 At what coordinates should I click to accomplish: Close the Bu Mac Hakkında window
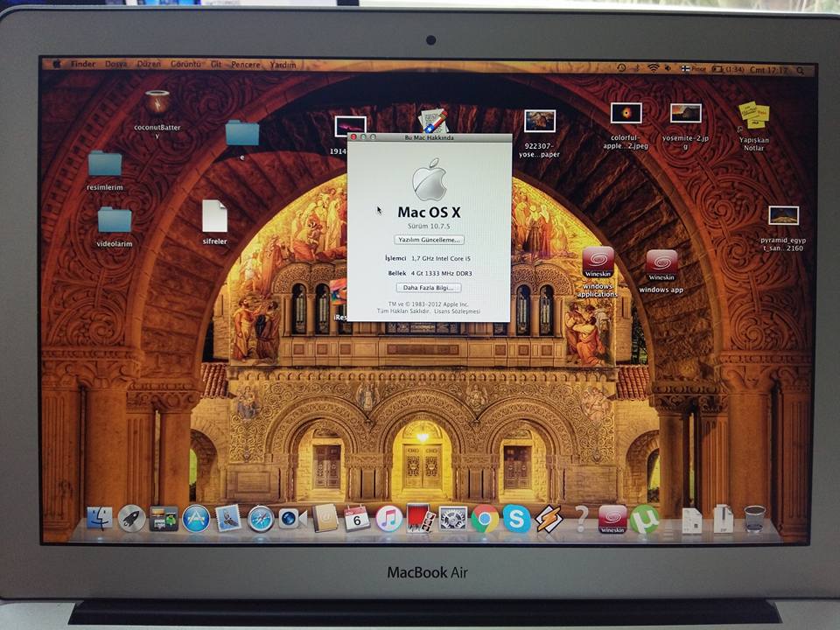[x=353, y=137]
